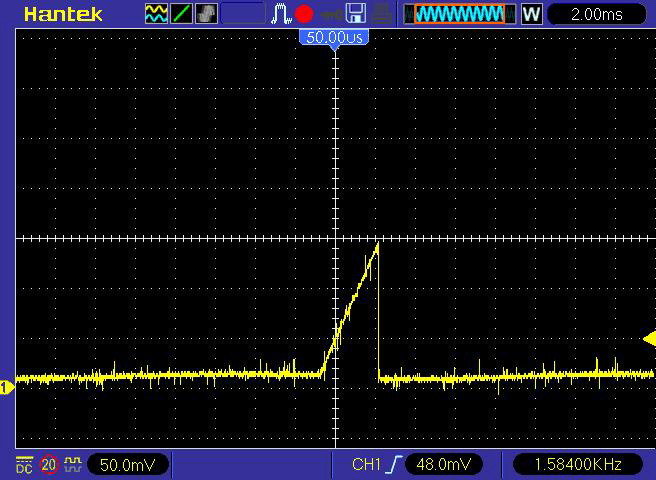Click the dimmed print icon
Image resolution: width=656 pixels, height=480 pixels.
(381, 14)
